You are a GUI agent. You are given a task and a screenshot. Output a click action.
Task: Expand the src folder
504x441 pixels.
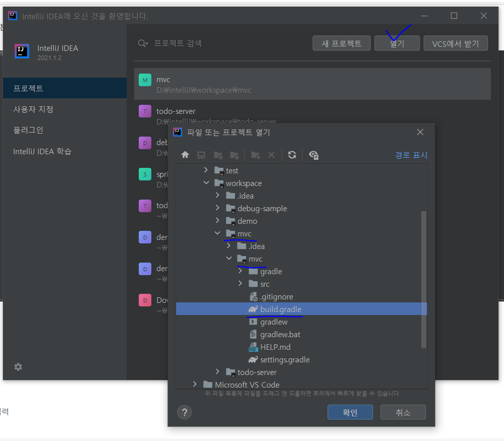tap(241, 284)
